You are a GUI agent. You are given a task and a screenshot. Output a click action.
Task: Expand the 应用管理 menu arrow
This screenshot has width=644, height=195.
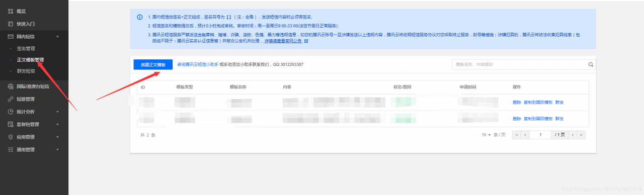click(x=57, y=137)
